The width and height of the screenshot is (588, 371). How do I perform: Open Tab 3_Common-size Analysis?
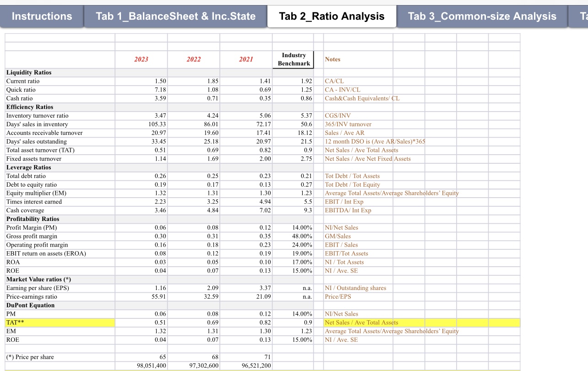tap(482, 16)
